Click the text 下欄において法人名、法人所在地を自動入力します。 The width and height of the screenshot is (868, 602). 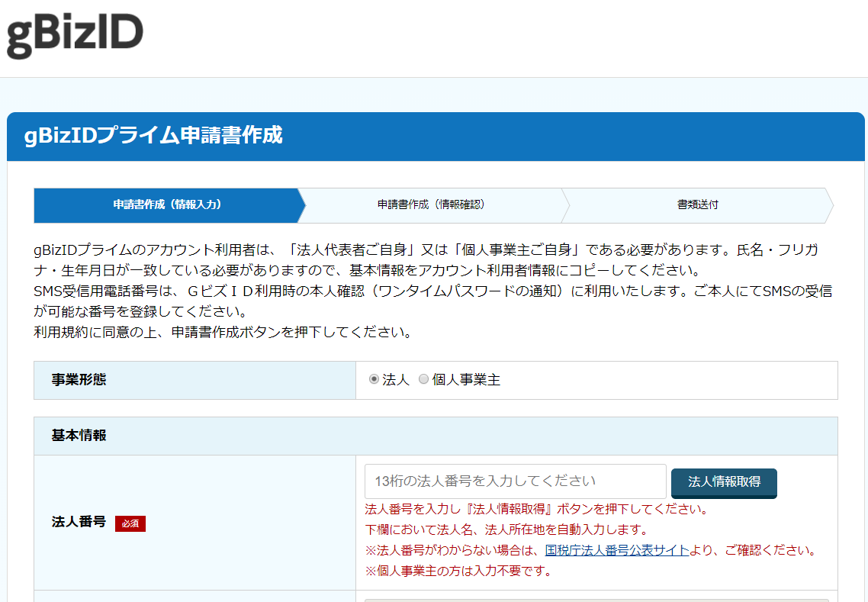tap(506, 530)
